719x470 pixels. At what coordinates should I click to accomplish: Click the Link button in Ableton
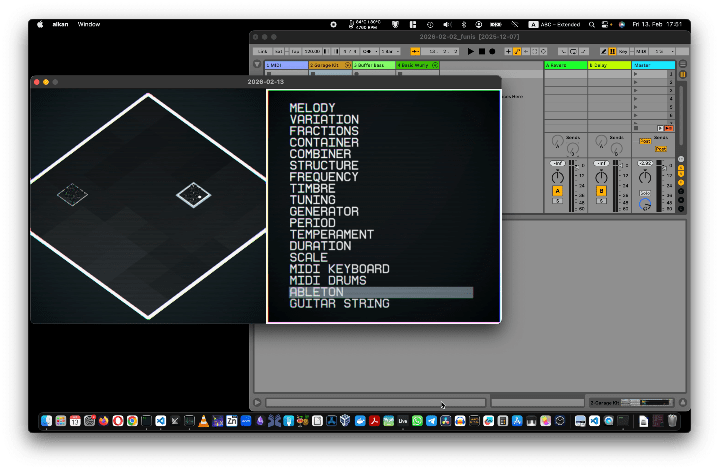click(261, 51)
